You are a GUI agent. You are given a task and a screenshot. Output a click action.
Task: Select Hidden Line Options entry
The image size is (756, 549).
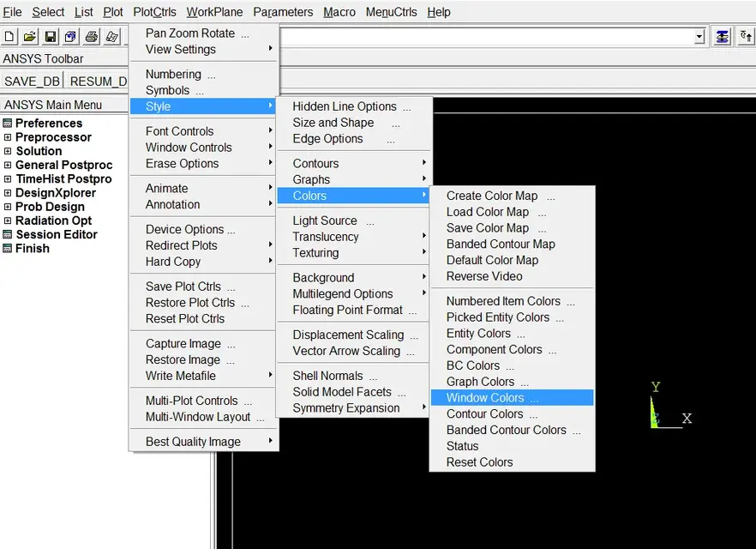[353, 106]
